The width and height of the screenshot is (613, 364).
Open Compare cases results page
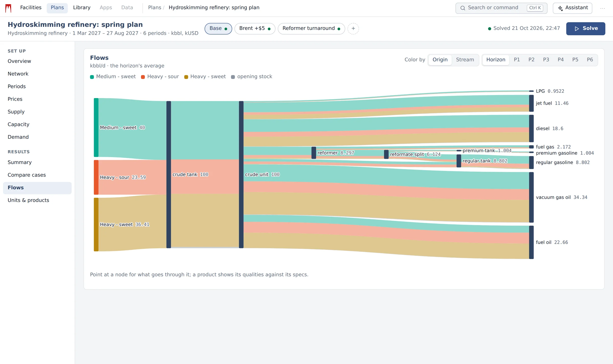tap(37, 175)
